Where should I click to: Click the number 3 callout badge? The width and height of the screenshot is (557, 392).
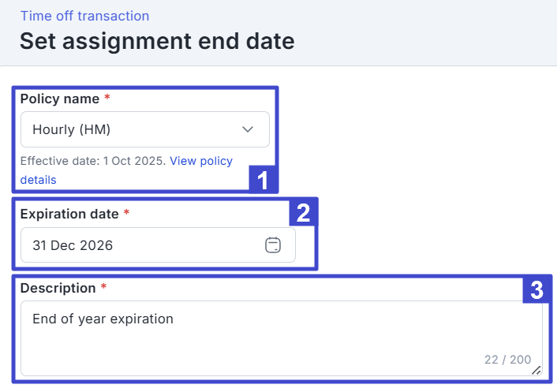point(536,290)
